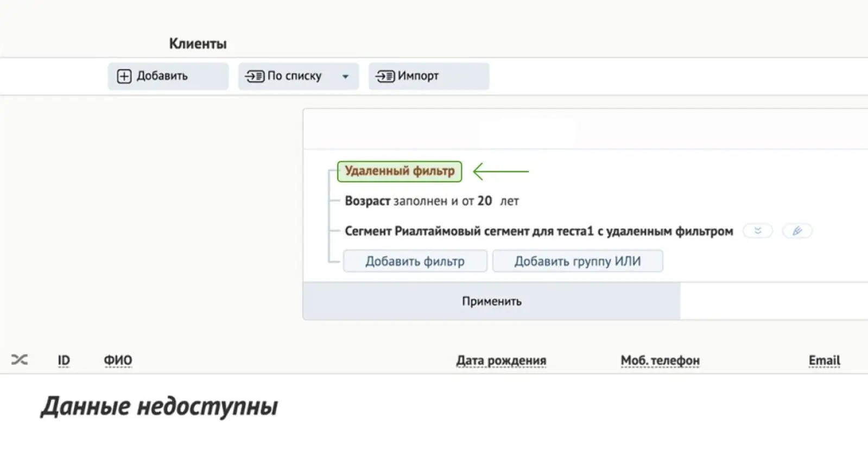The height and width of the screenshot is (455, 868).
Task: Click Добавить фильтр button
Action: pyautogui.click(x=415, y=261)
